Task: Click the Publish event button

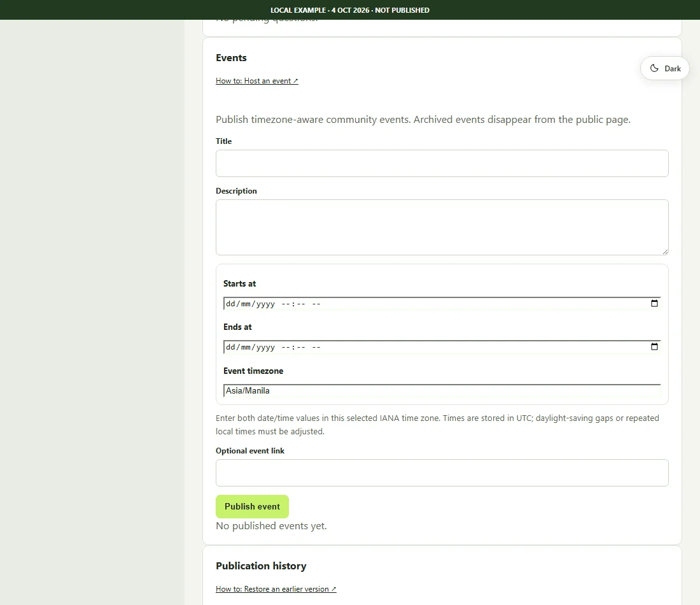Action: coord(252,506)
